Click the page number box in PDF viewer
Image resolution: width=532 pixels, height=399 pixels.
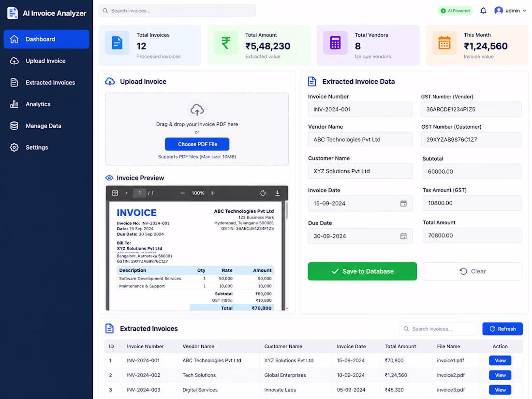tap(139, 193)
